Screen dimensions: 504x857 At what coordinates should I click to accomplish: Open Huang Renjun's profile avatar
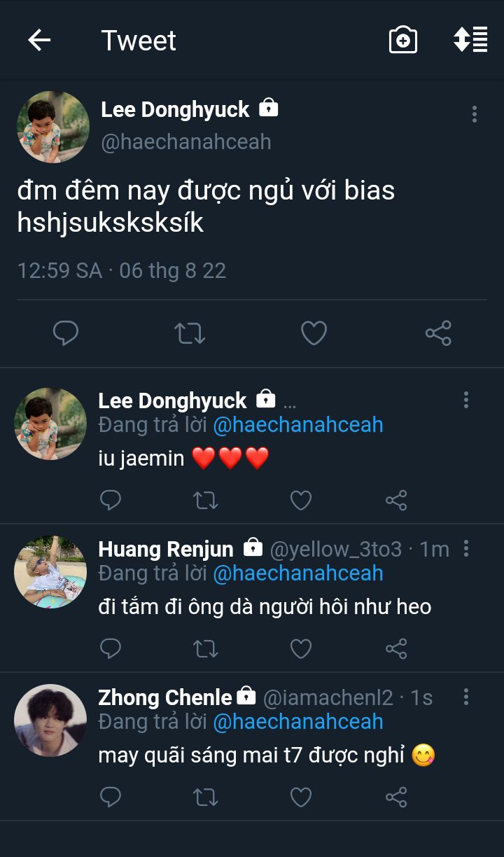tap(50, 572)
